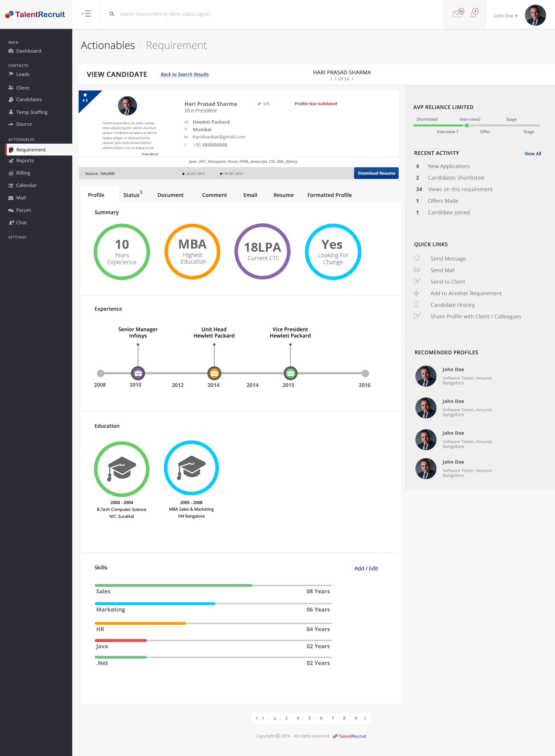Open the bell alerts icon
This screenshot has height=756, width=555.
tap(474, 14)
